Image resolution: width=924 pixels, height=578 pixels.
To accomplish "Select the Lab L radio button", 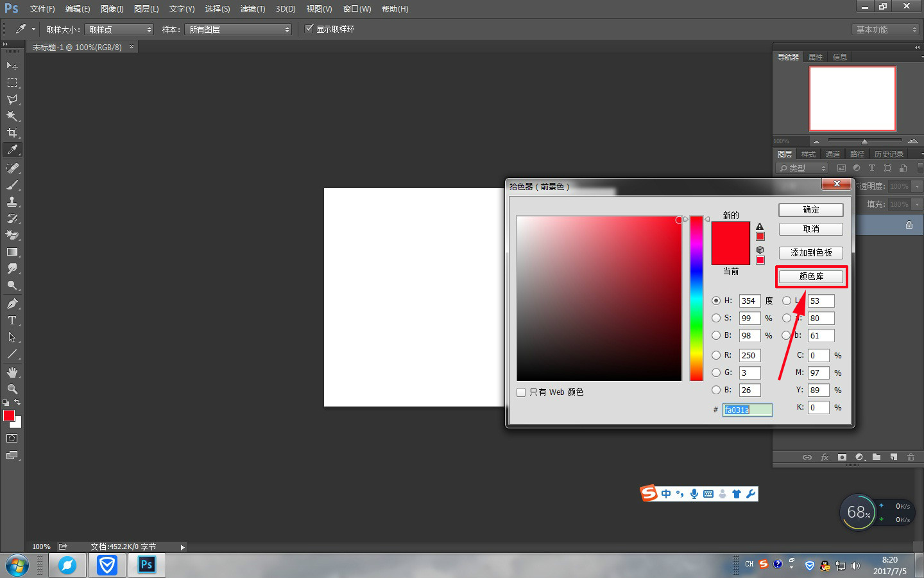I will tap(787, 301).
